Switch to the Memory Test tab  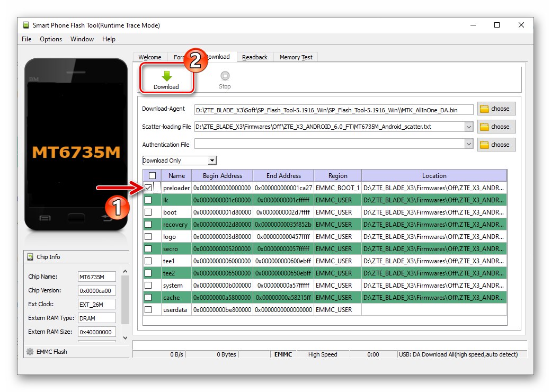[x=296, y=57]
